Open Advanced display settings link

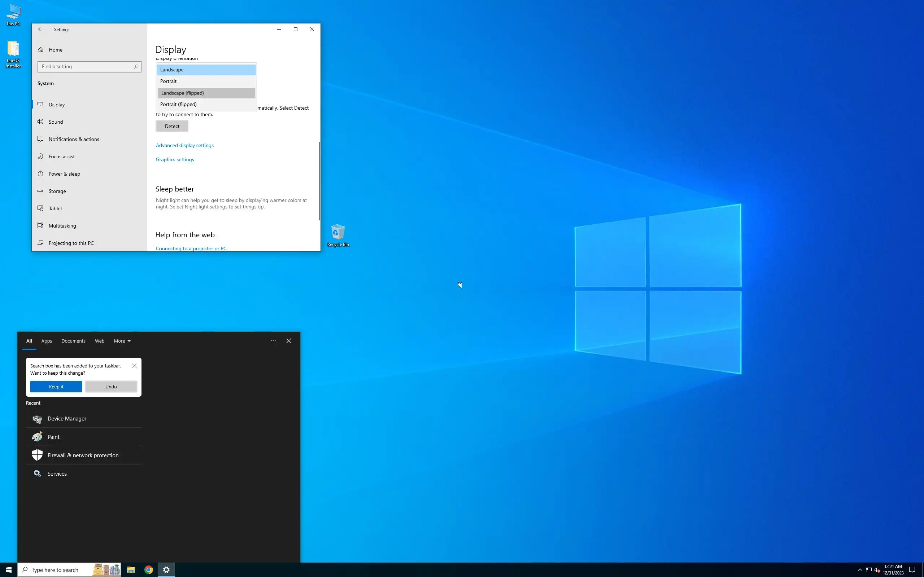pyautogui.click(x=185, y=145)
